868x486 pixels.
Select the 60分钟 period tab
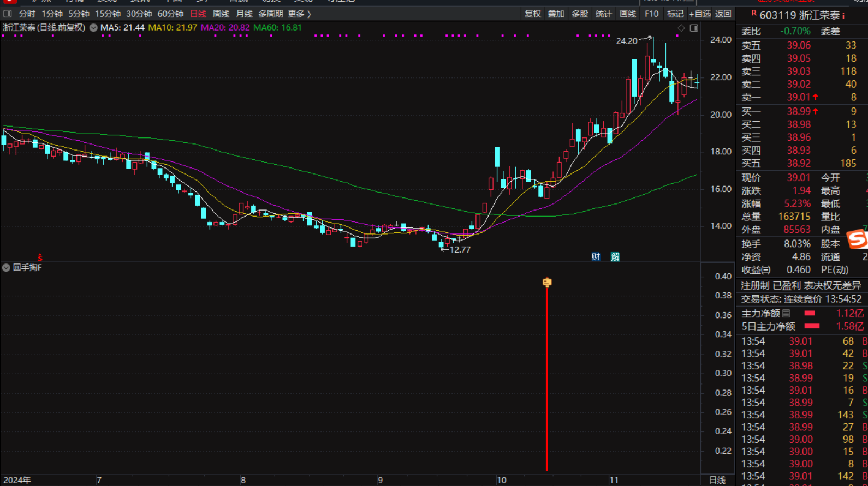pos(170,14)
